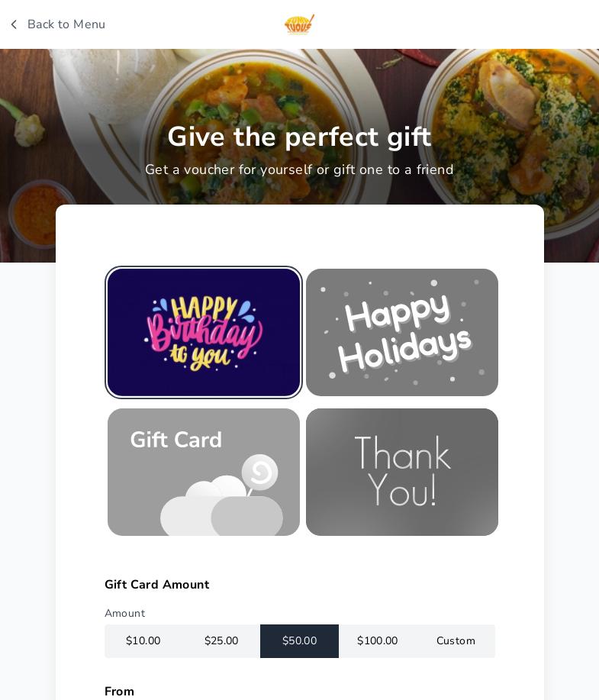Pick the Gift Card lollipop design

point(204,472)
